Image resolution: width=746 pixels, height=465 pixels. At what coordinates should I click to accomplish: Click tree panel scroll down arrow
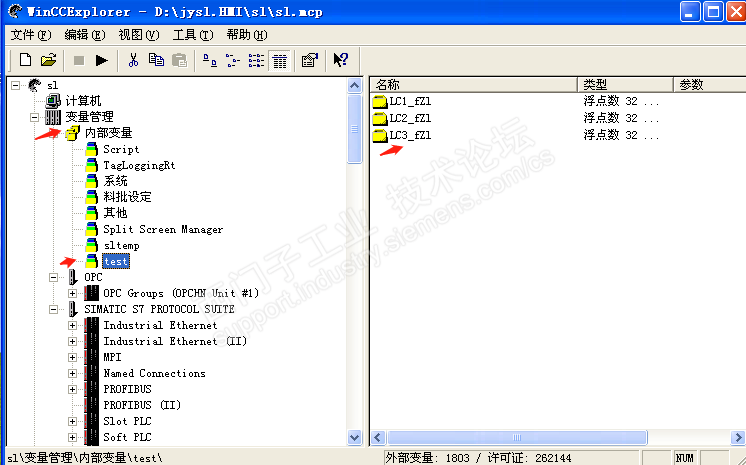pos(354,437)
